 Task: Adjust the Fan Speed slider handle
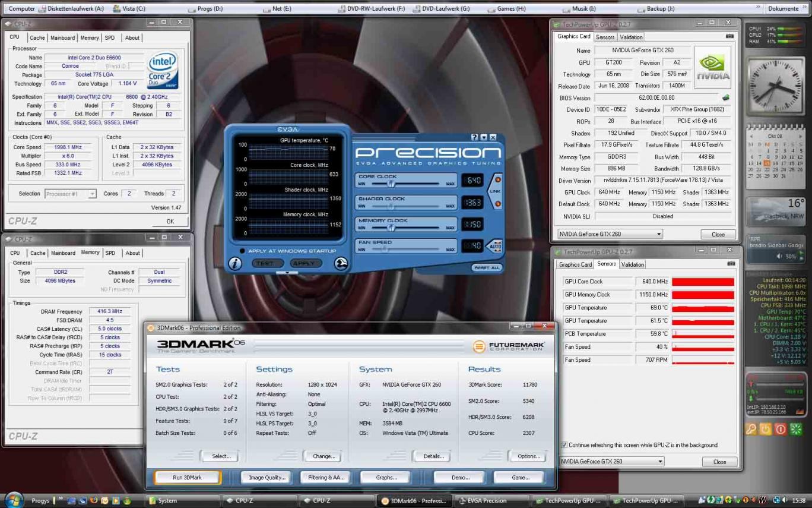click(385, 250)
